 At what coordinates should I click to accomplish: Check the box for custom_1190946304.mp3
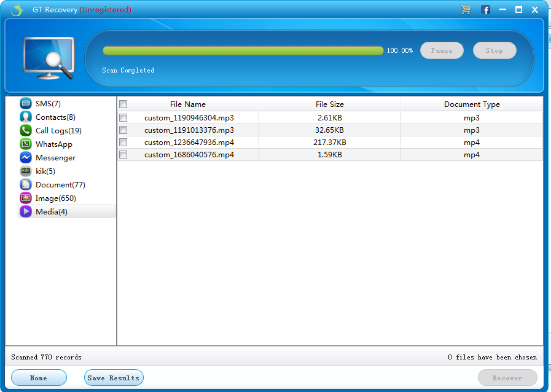(x=123, y=117)
